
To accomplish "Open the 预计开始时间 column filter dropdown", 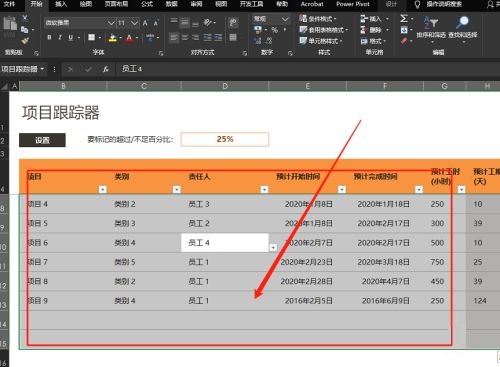I will point(342,189).
